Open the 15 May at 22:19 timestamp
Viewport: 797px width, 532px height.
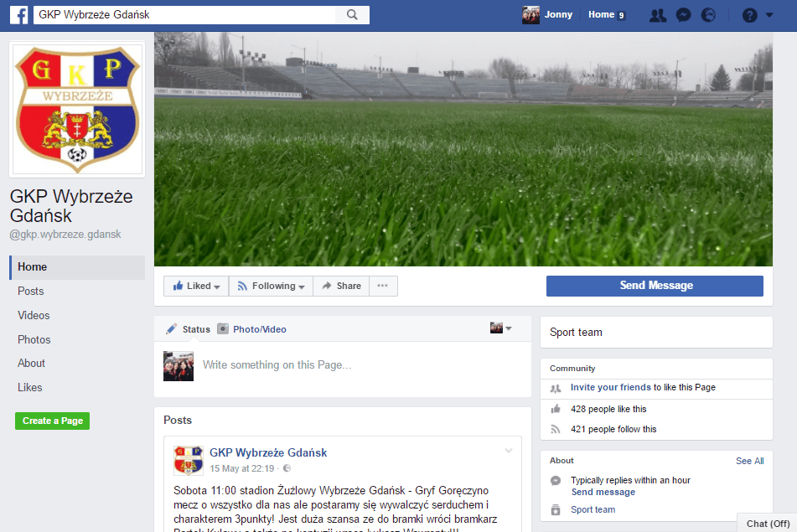pyautogui.click(x=242, y=468)
